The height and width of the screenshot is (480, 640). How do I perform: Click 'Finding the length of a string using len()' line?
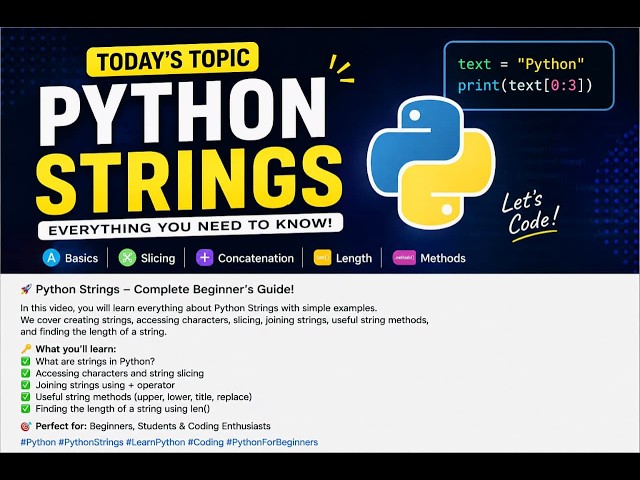[x=122, y=409]
